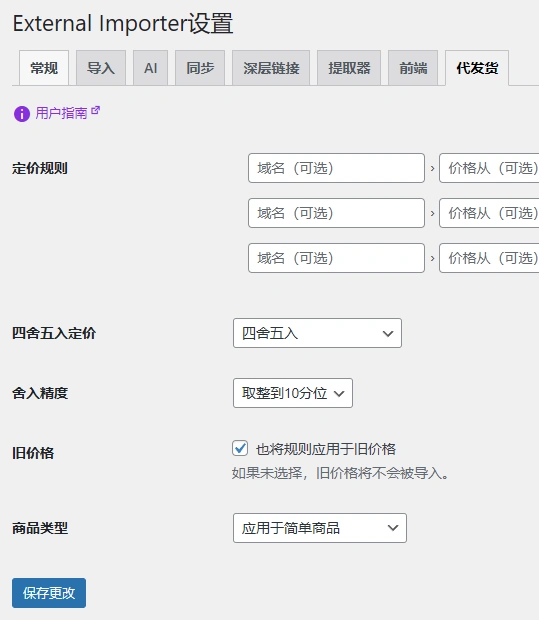Select the 代发货 tab
The width and height of the screenshot is (539, 620).
point(477,68)
